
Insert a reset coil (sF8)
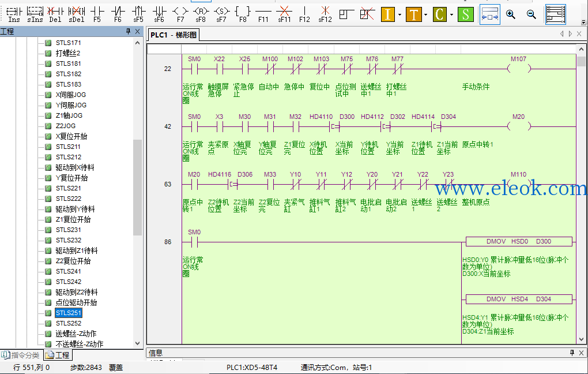tap(201, 14)
